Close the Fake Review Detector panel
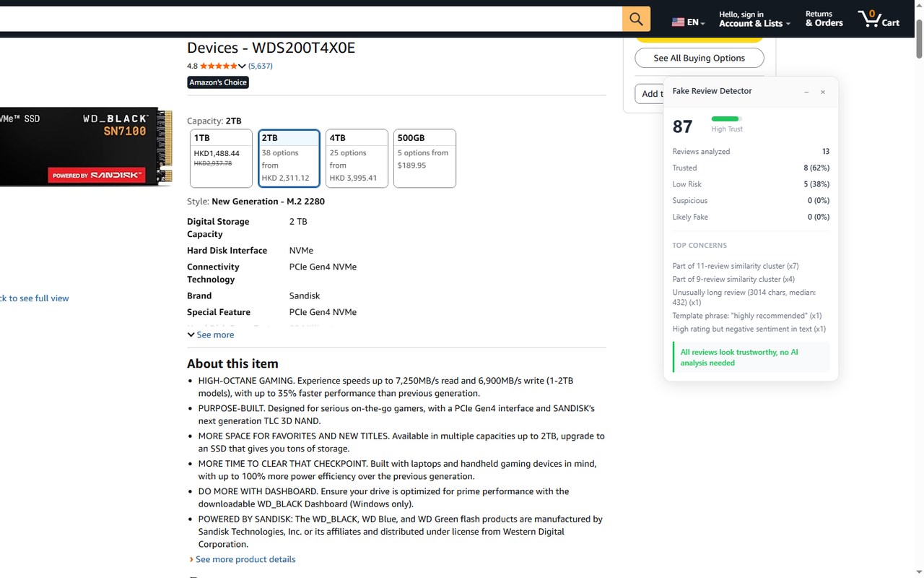This screenshot has height=578, width=924. pyautogui.click(x=823, y=92)
